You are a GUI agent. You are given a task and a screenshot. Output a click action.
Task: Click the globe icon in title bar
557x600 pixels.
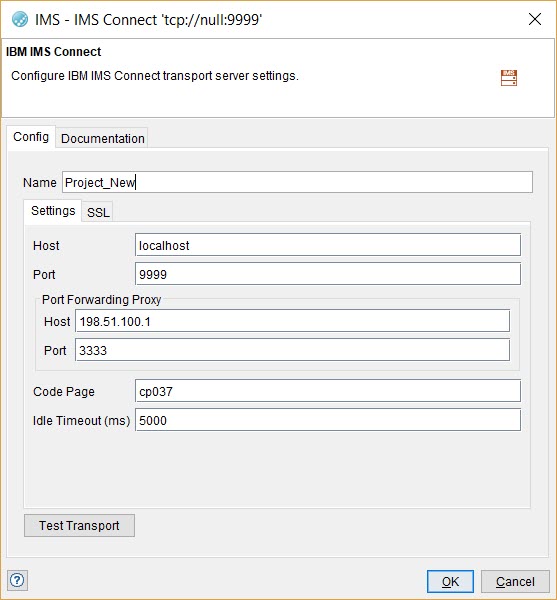[20, 19]
